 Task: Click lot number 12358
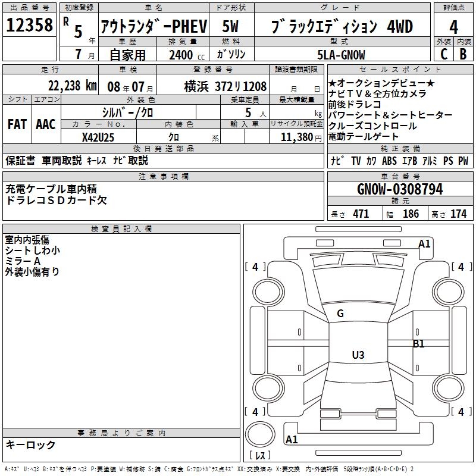29,26
